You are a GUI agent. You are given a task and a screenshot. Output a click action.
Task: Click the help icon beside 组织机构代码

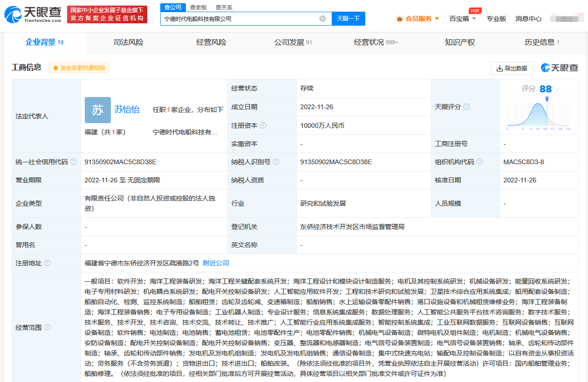[x=479, y=162]
